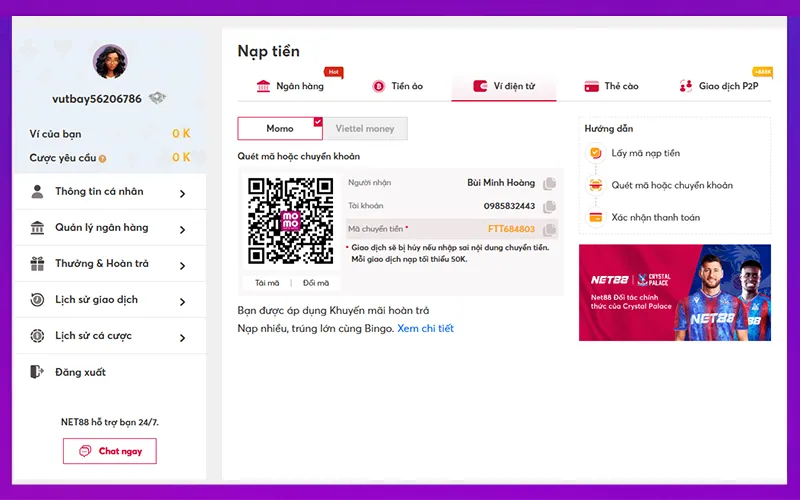Click the Hướng dẫn heading
The height and width of the screenshot is (500, 800).
pyautogui.click(x=609, y=129)
